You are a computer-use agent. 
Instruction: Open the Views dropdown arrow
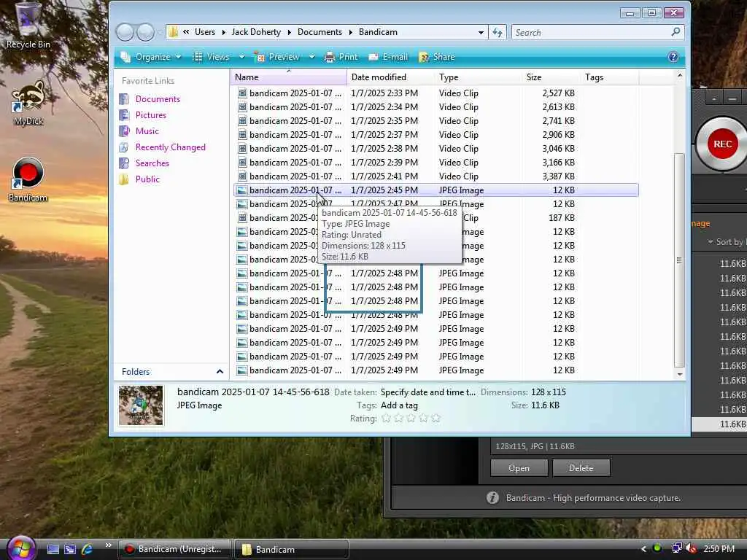pyautogui.click(x=241, y=57)
